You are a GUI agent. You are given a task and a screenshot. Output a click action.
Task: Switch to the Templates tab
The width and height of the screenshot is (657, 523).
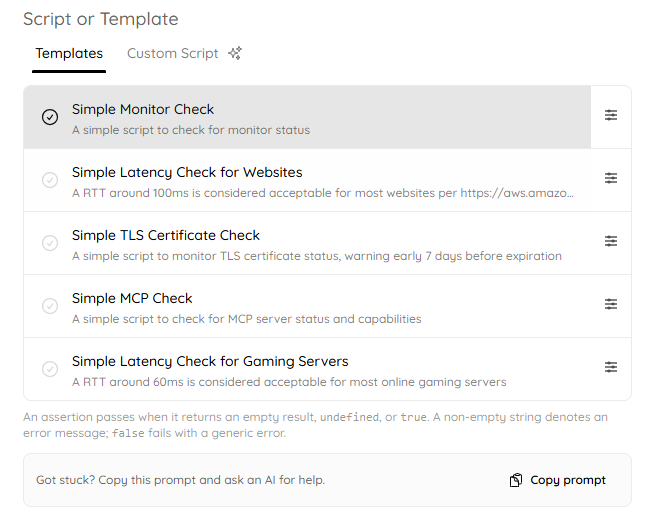coord(69,54)
